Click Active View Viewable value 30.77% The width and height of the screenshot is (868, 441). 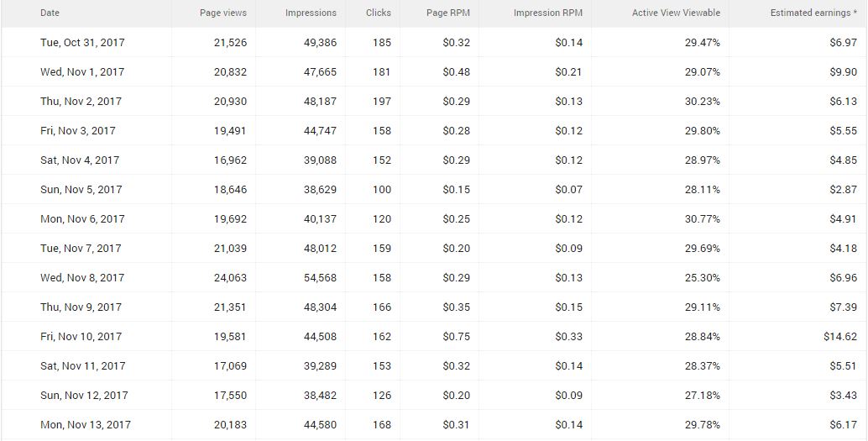click(x=703, y=219)
